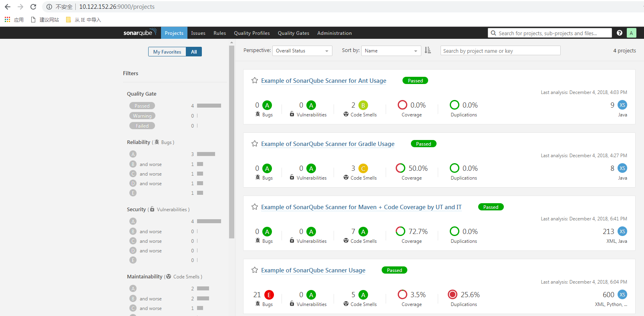Favorite the Maven Code Coverage project star
This screenshot has width=644, height=316.
coord(254,207)
